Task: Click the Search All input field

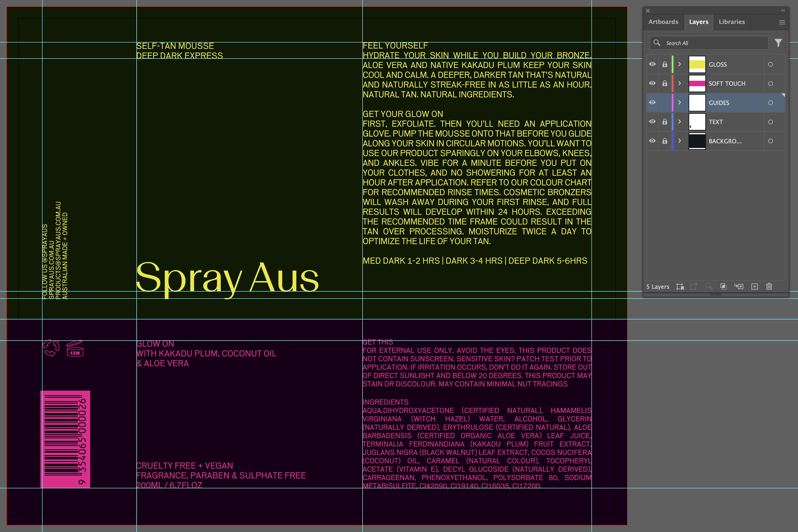Action: click(x=712, y=43)
